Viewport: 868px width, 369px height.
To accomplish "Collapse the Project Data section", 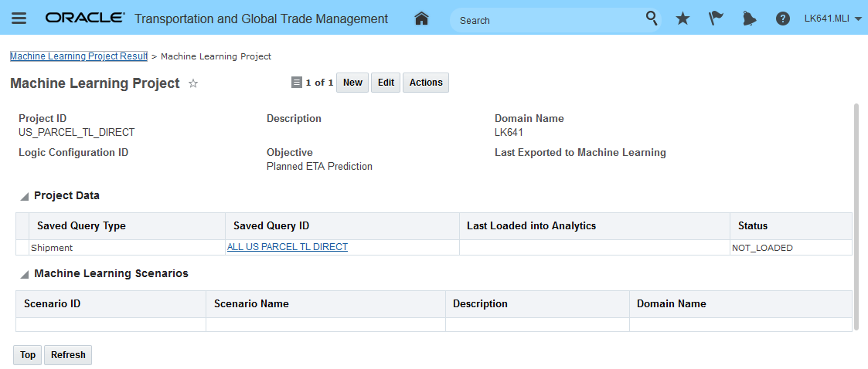I will point(25,197).
